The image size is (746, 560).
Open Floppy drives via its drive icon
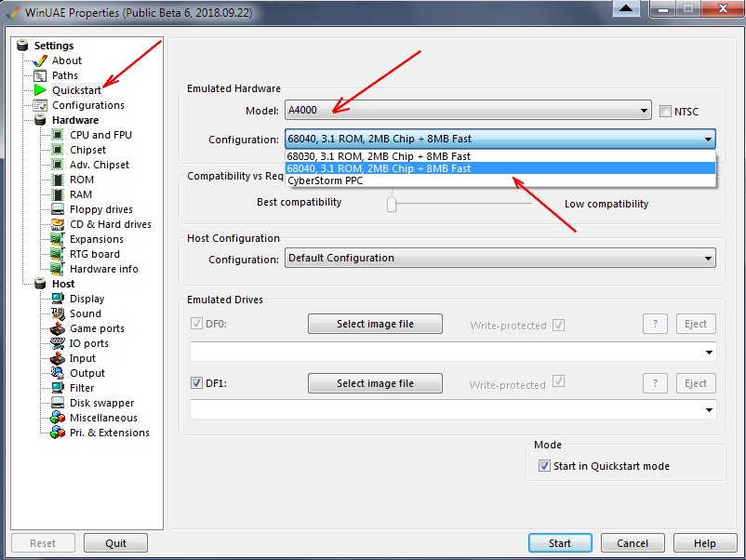(58, 209)
